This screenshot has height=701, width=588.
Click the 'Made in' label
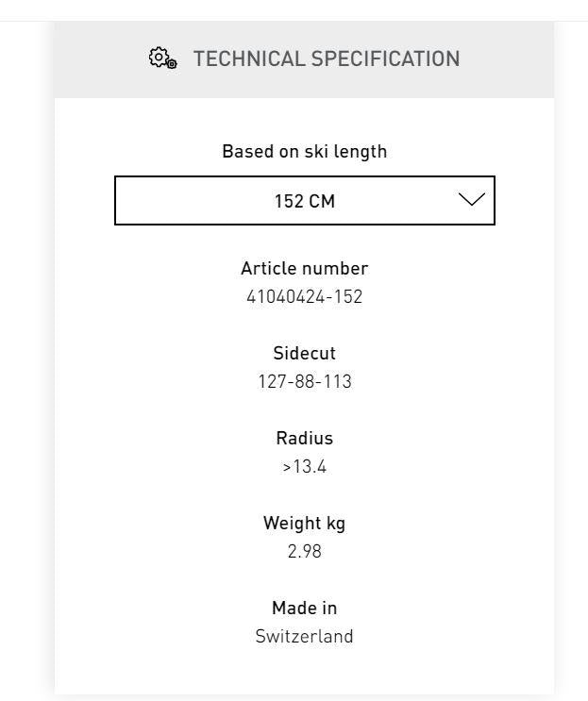click(304, 609)
